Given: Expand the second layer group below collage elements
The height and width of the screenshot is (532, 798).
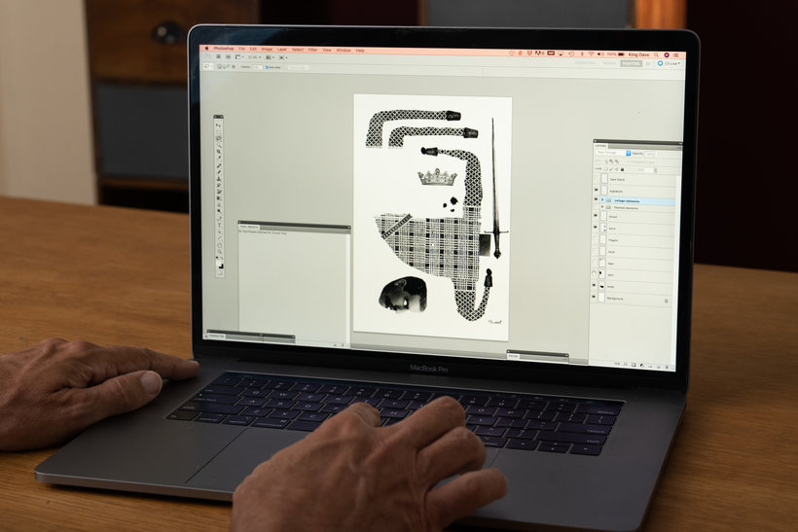Looking at the screenshot, I should pyautogui.click(x=603, y=208).
